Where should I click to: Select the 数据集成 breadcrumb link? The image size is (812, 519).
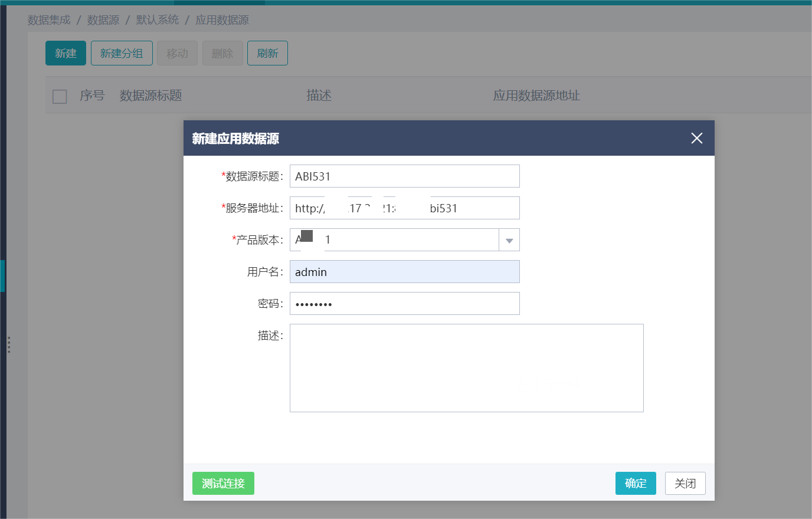tap(49, 19)
